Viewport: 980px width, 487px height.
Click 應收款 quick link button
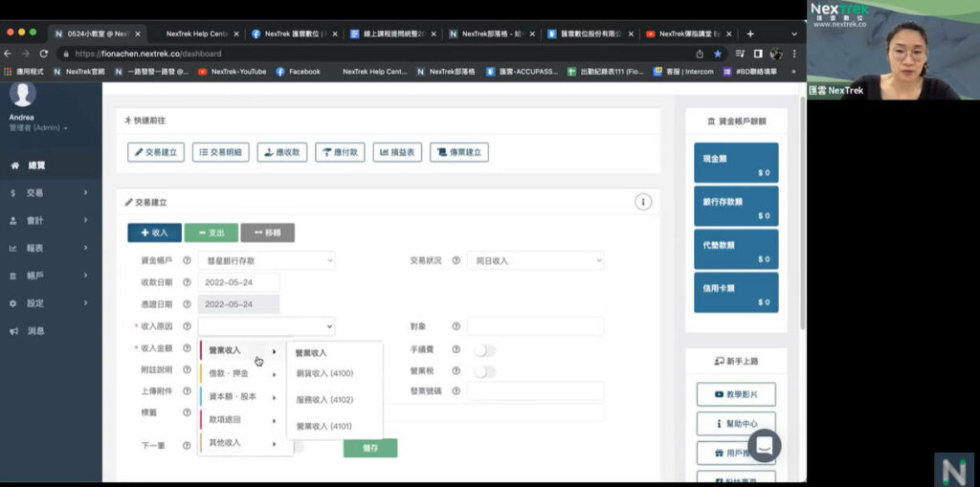click(282, 152)
